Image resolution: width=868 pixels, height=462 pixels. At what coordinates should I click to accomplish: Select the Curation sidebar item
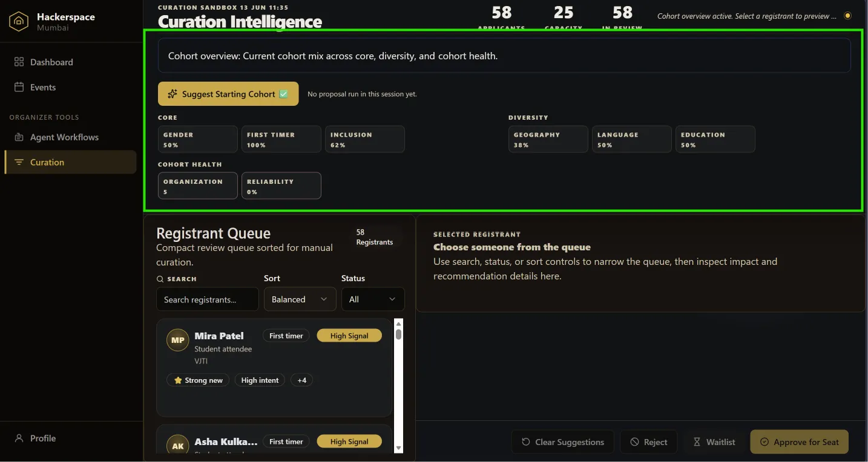70,162
